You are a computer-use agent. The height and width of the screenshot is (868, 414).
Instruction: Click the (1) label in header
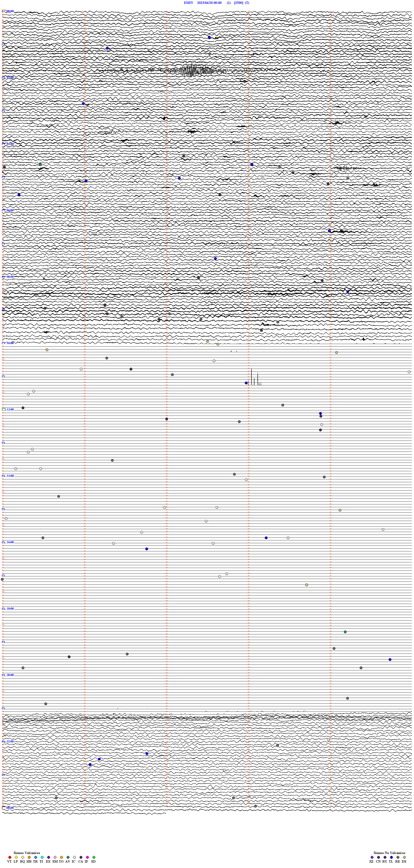[229, 3]
